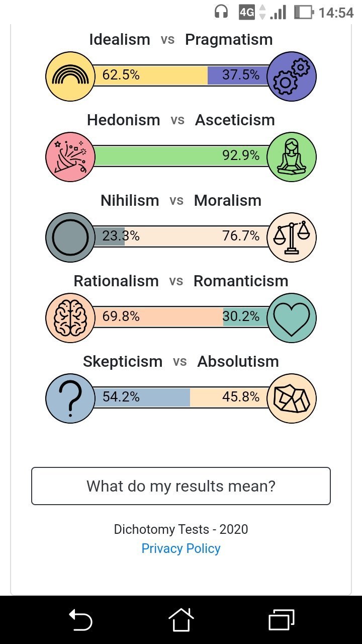Click the 69.8% Rationalism bar segment
The width and height of the screenshot is (362, 644).
[158, 317]
